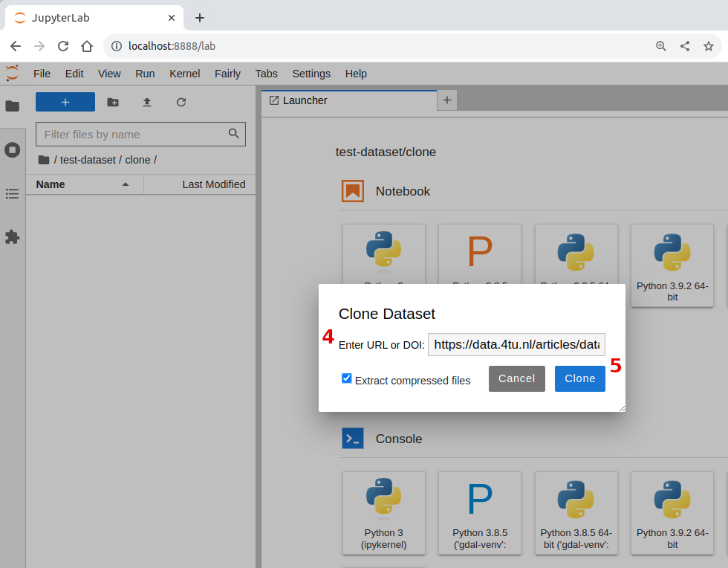Click the upload files icon

(147, 103)
